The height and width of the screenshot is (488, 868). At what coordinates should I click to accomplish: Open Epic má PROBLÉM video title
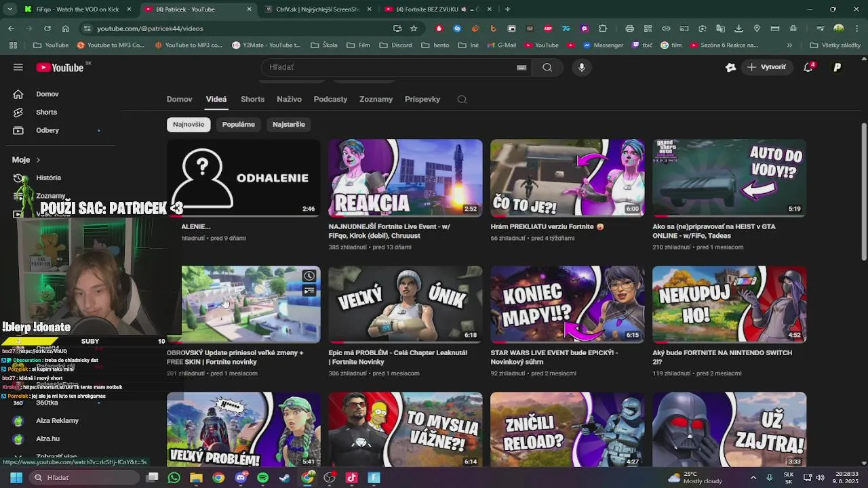tap(398, 357)
